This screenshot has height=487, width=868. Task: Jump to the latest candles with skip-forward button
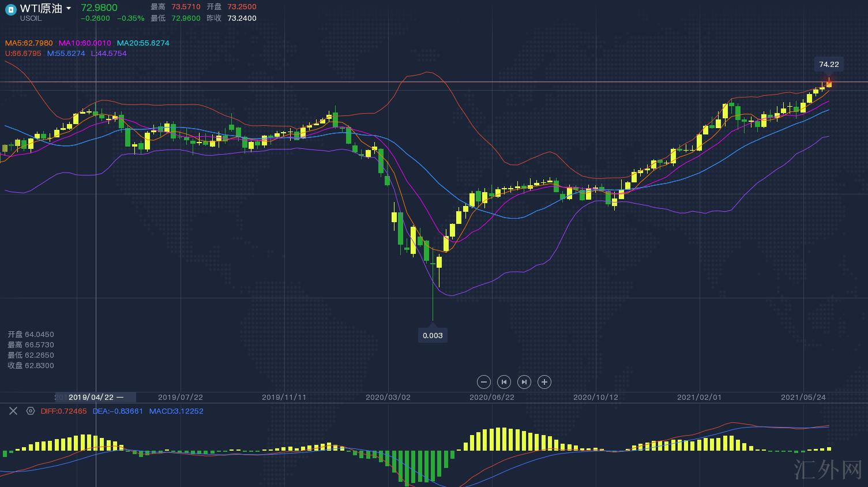pos(524,382)
